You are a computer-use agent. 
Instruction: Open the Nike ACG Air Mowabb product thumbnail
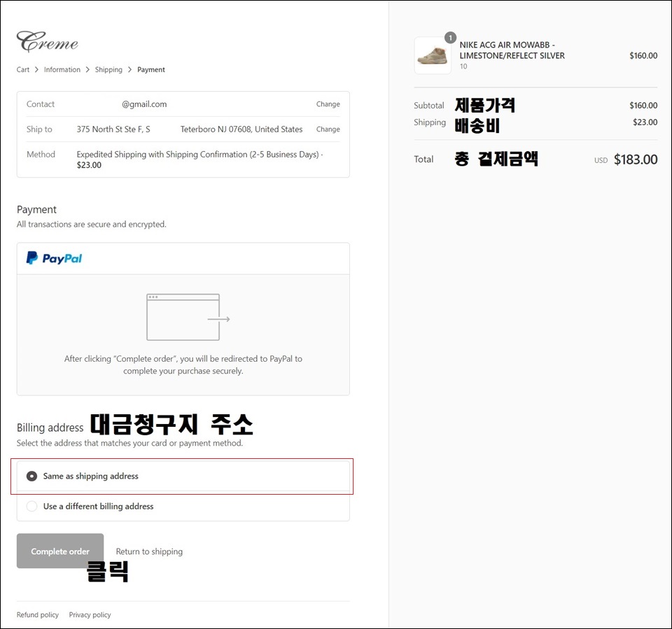pos(433,56)
